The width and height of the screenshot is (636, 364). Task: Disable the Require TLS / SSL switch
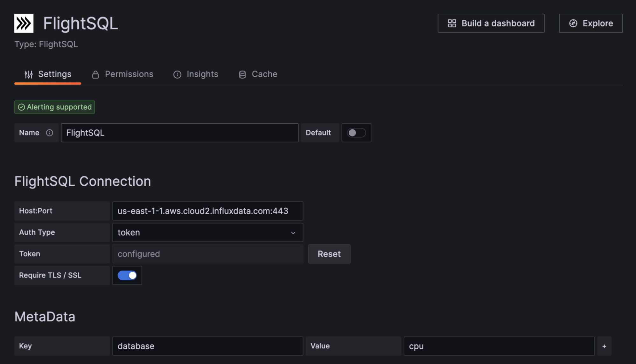(127, 275)
